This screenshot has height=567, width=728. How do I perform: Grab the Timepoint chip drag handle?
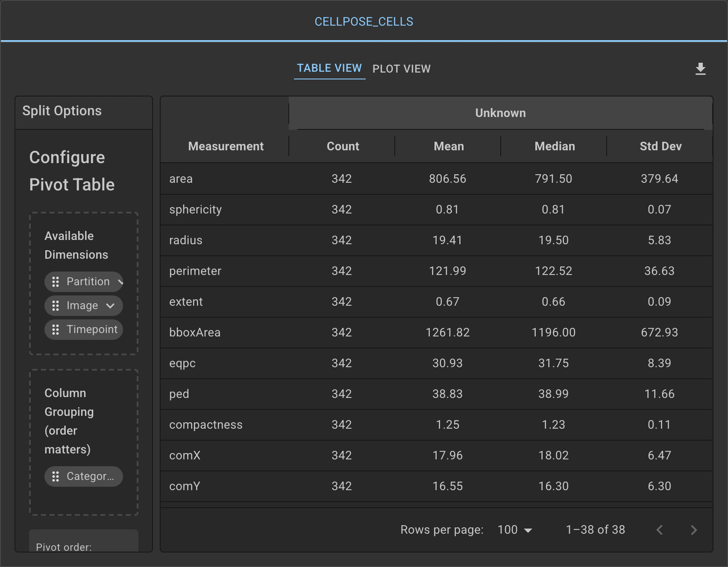point(56,330)
